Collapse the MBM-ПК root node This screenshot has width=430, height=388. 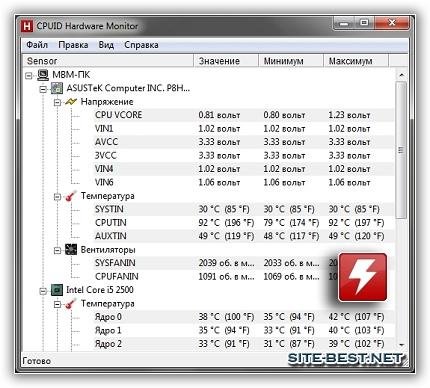click(29, 76)
